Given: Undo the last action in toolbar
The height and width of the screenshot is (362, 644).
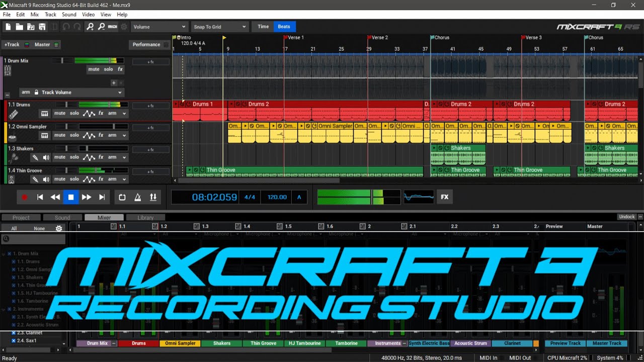Looking at the screenshot, I should click(66, 27).
